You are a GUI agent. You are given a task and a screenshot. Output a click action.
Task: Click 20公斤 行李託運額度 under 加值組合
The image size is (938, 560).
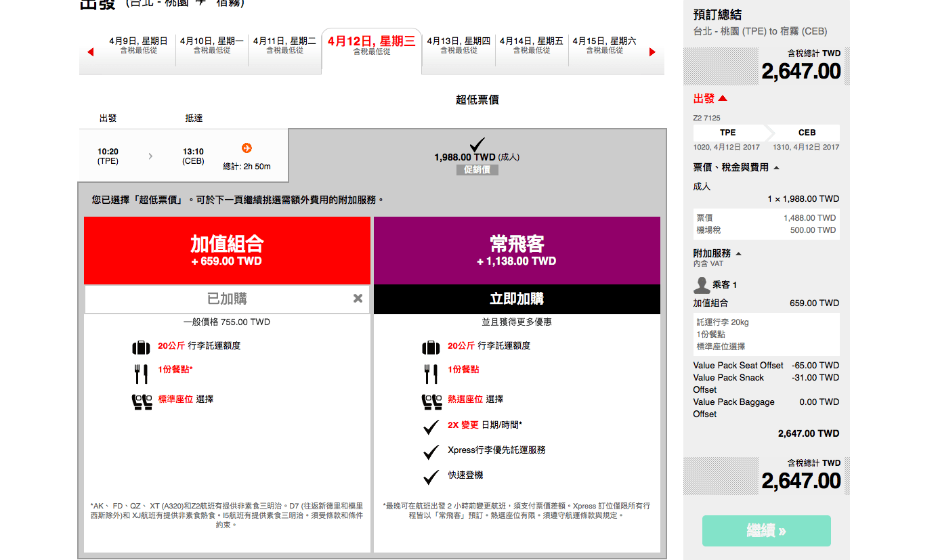[199, 346]
